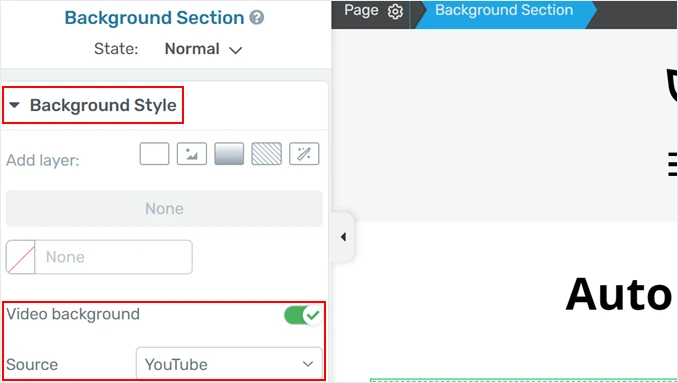
Task: Disable the Video background toggle
Action: tap(302, 316)
